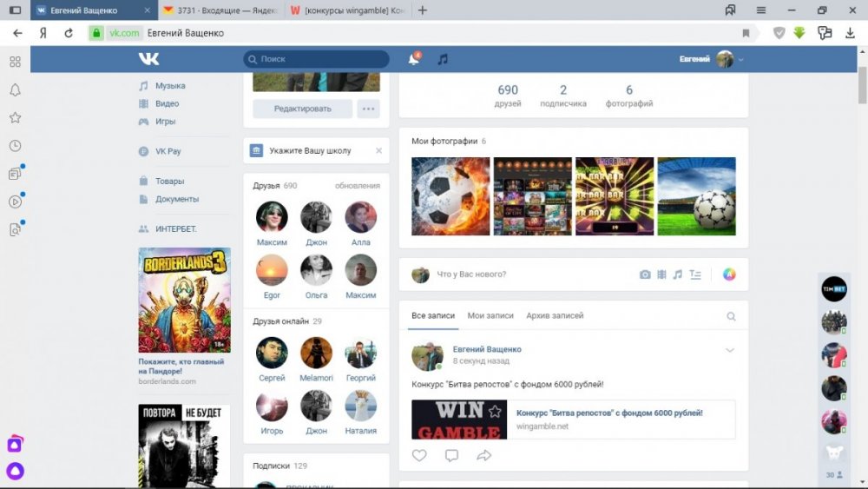The image size is (868, 489).
Task: Open the three dots profile actions menu
Action: (x=369, y=109)
